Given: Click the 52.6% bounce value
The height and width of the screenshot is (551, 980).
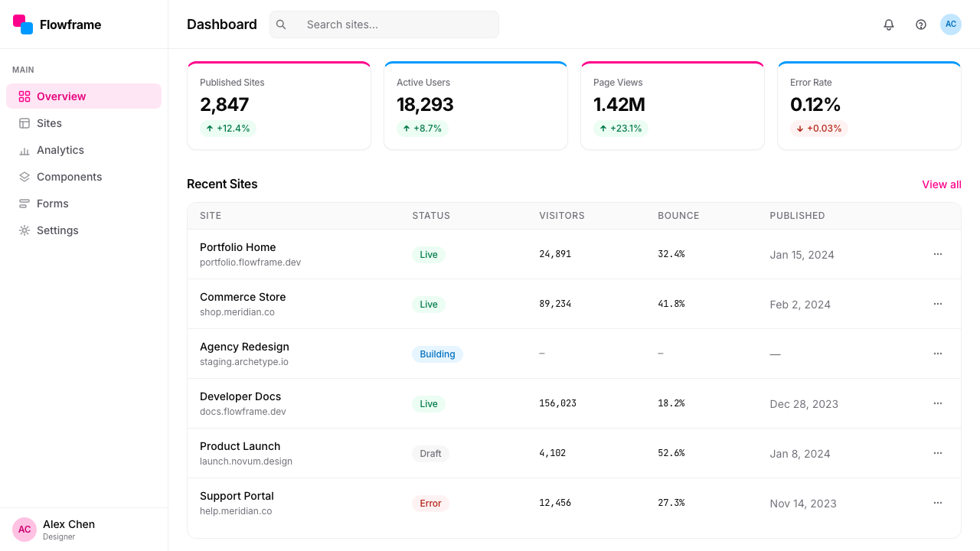Looking at the screenshot, I should click(671, 453).
